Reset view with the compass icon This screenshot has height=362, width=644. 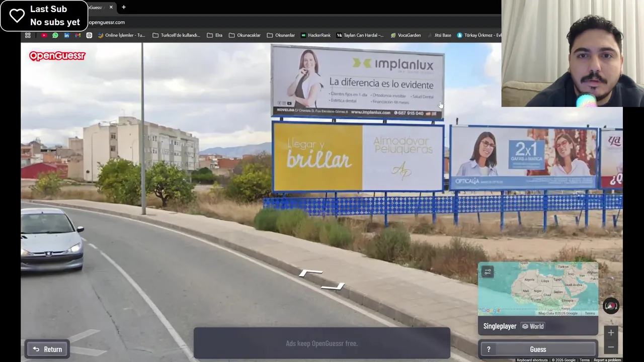[611, 306]
